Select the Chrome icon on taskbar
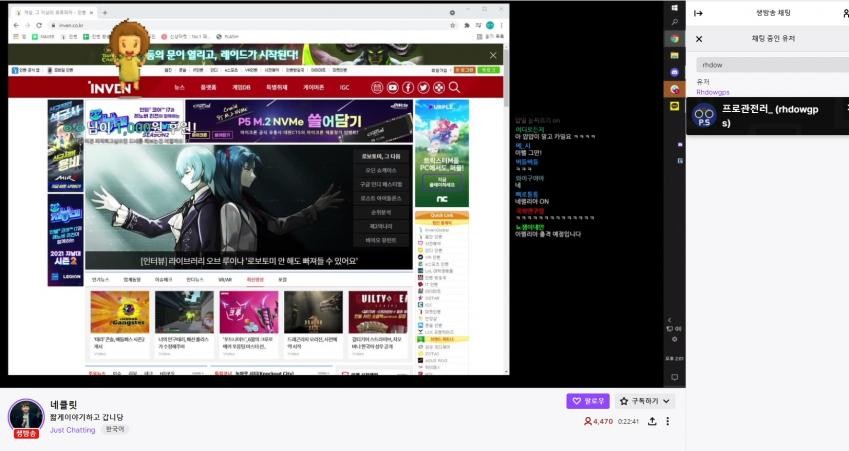 click(x=675, y=38)
